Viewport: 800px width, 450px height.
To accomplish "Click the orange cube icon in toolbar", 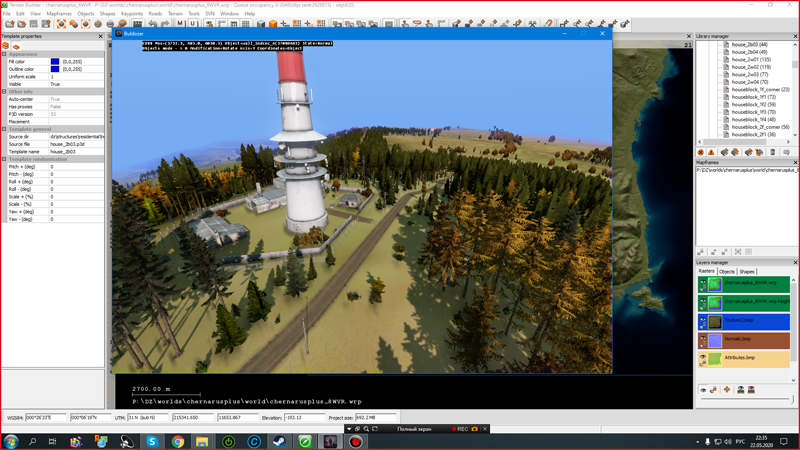I will coord(273,24).
